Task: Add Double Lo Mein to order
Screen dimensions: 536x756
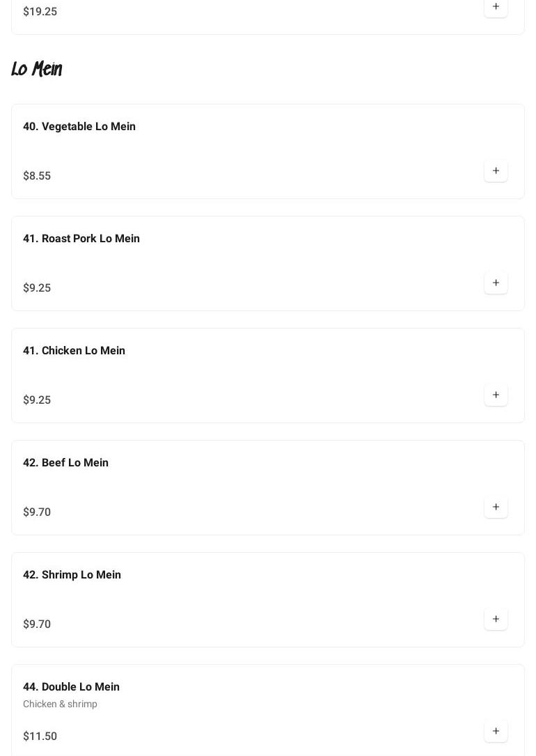Action: coord(496,732)
